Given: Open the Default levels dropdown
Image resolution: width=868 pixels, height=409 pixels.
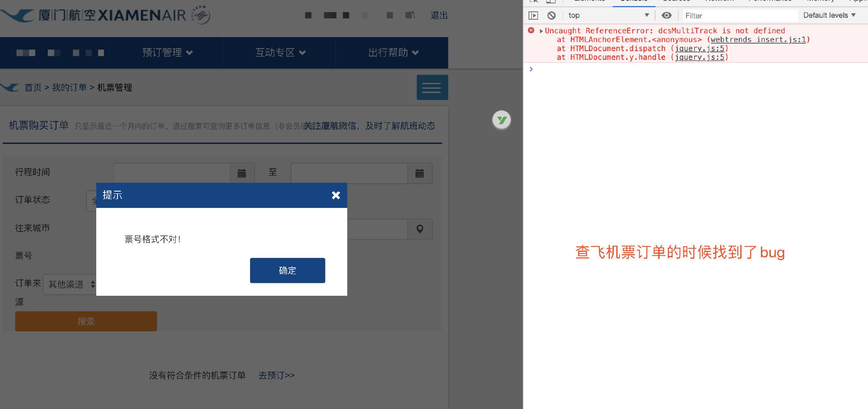Looking at the screenshot, I should [829, 16].
